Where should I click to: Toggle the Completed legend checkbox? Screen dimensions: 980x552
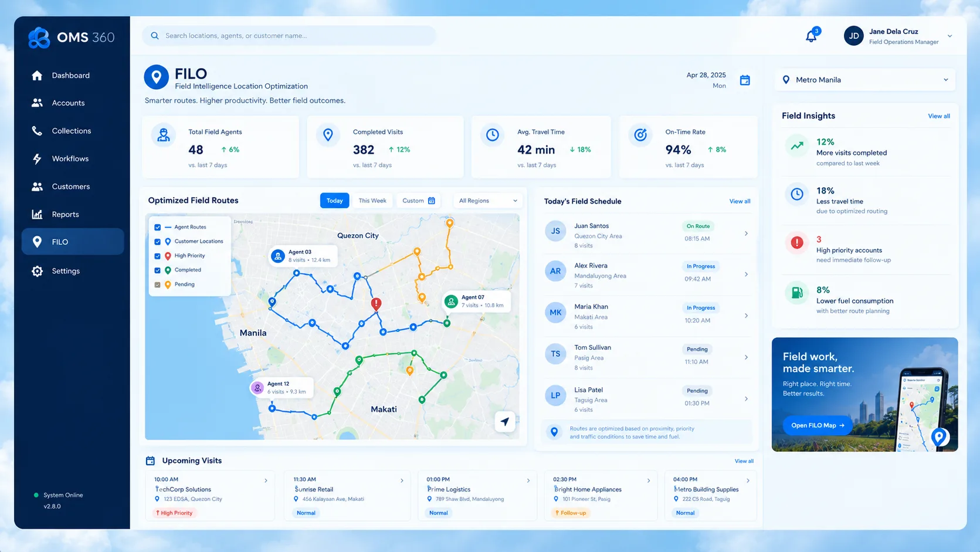pos(157,270)
